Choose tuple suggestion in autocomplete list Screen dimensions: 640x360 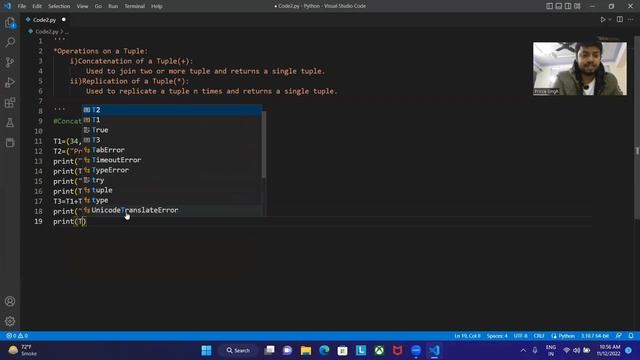(172, 190)
